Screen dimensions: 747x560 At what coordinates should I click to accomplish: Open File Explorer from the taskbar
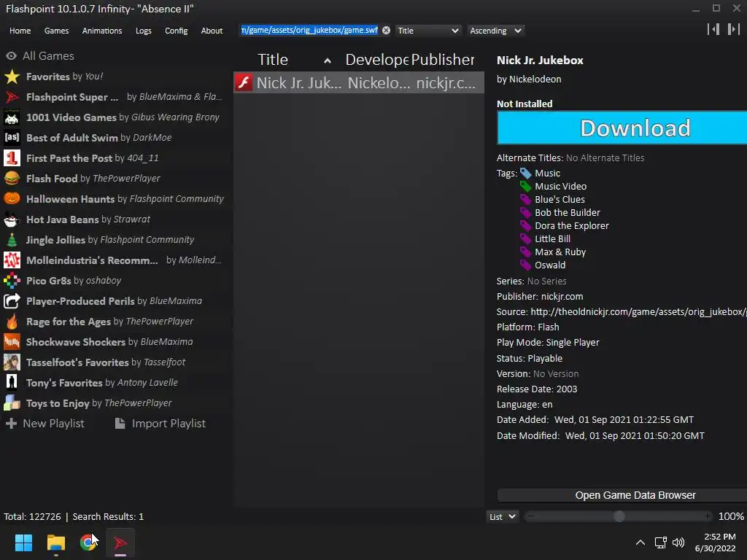(55, 542)
